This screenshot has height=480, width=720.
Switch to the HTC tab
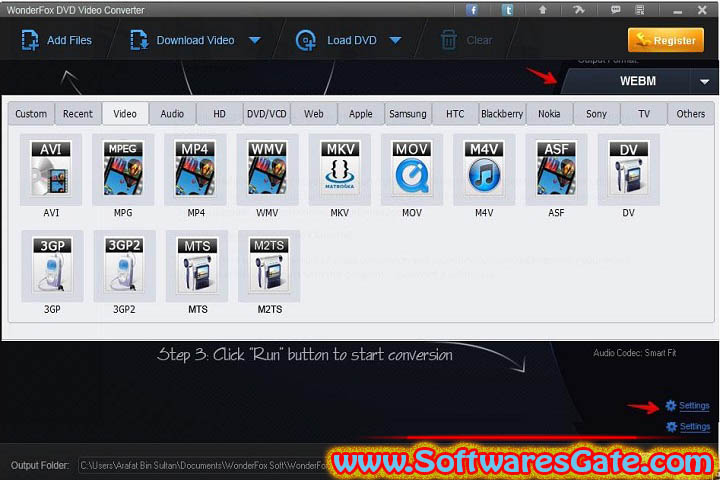point(455,114)
